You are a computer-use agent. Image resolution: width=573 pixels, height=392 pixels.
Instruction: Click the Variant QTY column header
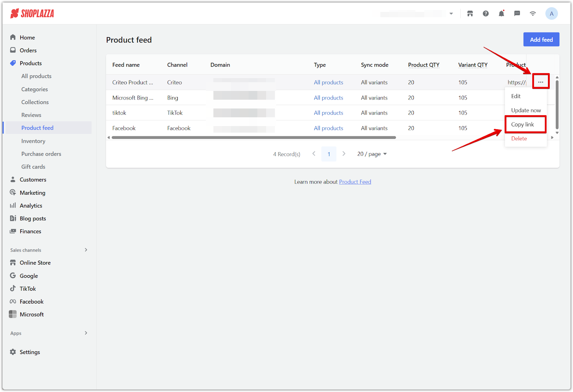473,65
